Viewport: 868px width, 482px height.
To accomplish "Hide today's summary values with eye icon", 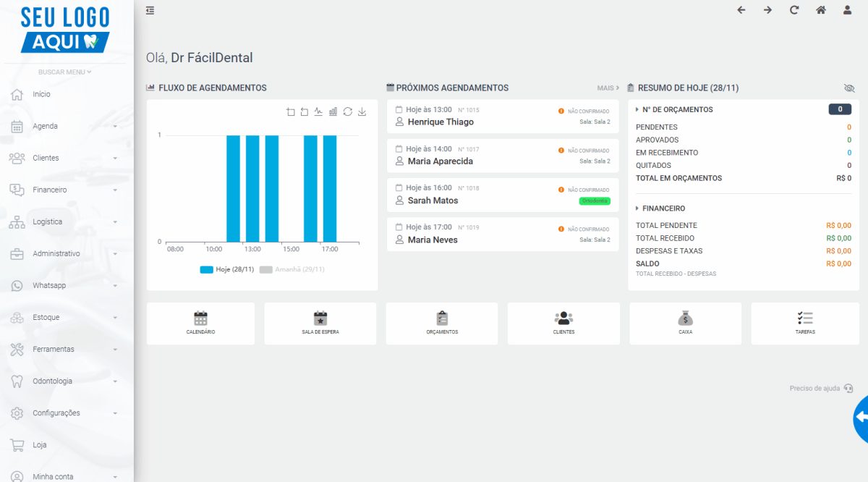I will [x=849, y=88].
